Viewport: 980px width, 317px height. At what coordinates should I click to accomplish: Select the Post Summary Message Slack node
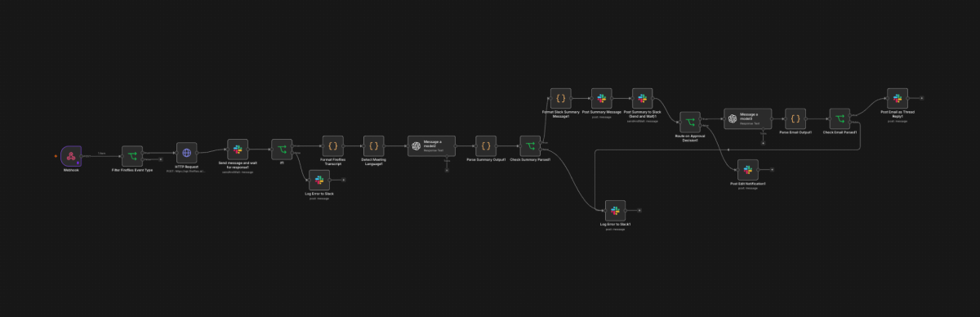pyautogui.click(x=601, y=99)
